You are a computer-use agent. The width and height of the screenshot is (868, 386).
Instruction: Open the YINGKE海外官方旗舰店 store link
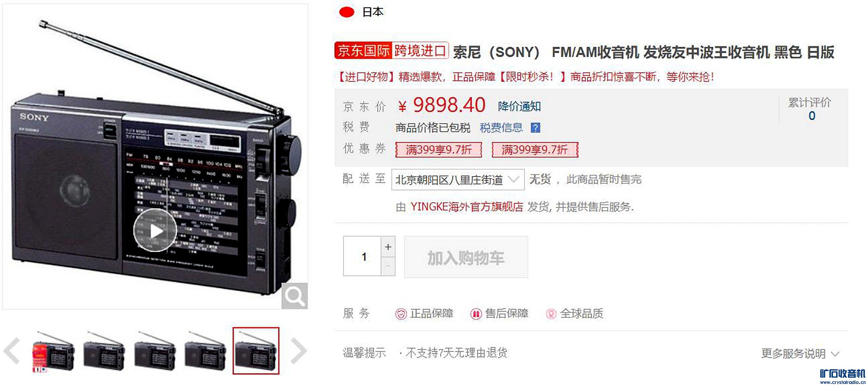(467, 207)
